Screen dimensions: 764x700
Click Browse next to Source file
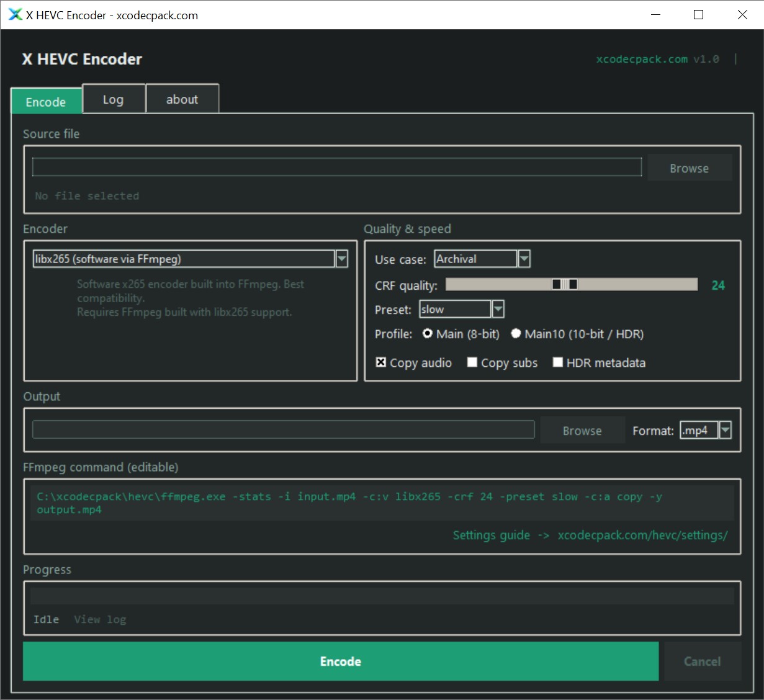coord(690,168)
